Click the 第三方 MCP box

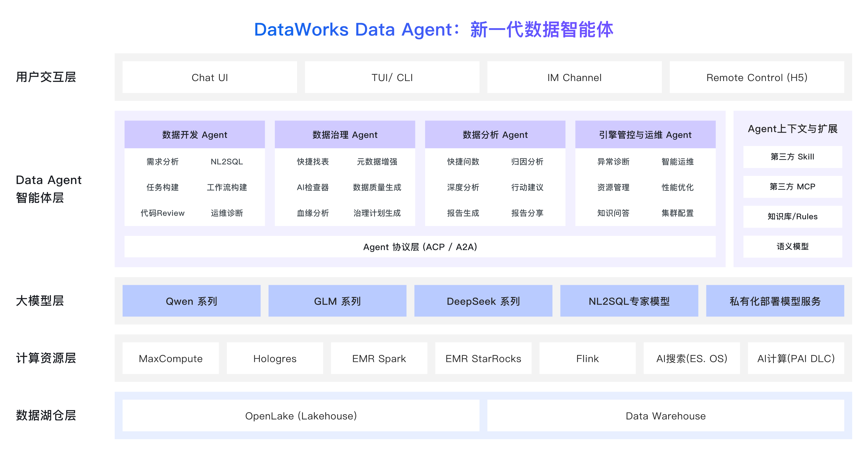coord(793,186)
